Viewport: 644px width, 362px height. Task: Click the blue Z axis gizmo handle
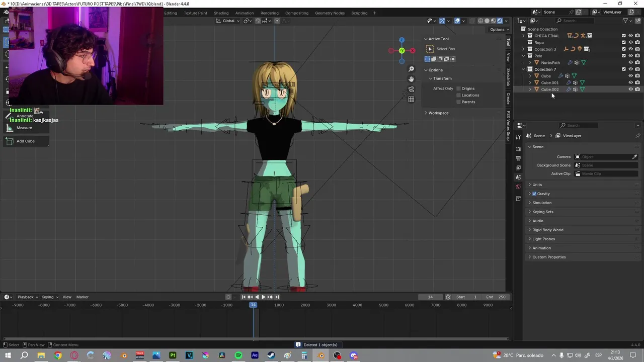pyautogui.click(x=401, y=40)
